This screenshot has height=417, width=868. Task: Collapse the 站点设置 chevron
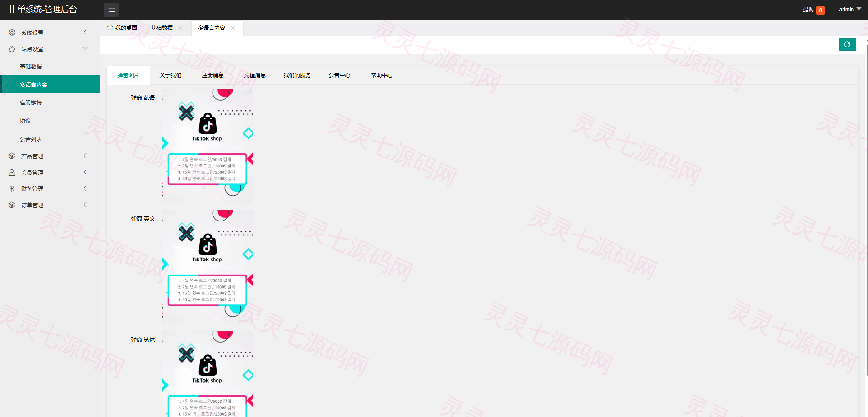(x=85, y=49)
